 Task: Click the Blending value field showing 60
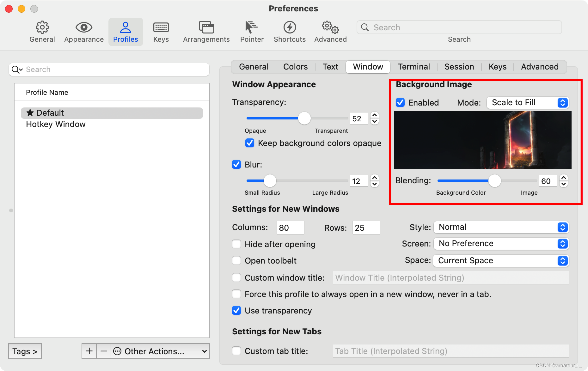point(548,181)
